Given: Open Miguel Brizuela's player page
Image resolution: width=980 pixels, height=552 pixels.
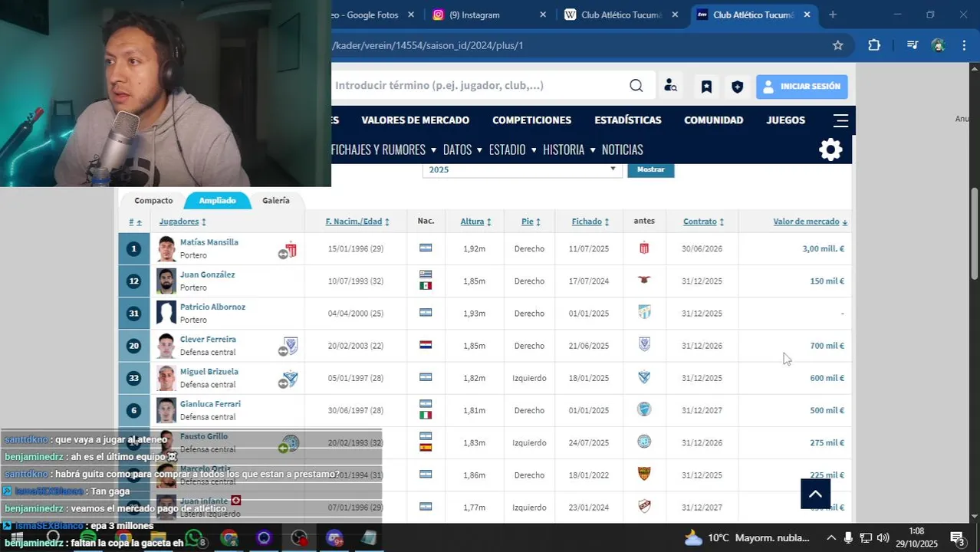Looking at the screenshot, I should pos(209,372).
